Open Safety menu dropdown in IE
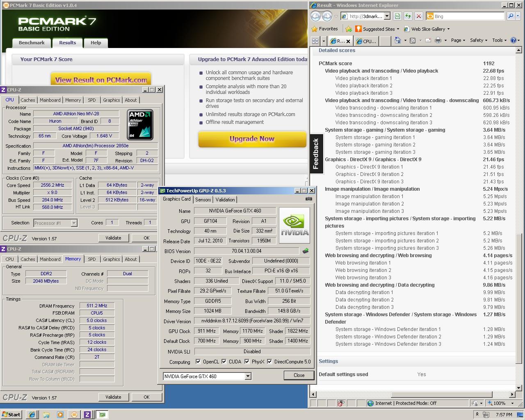 479,40
